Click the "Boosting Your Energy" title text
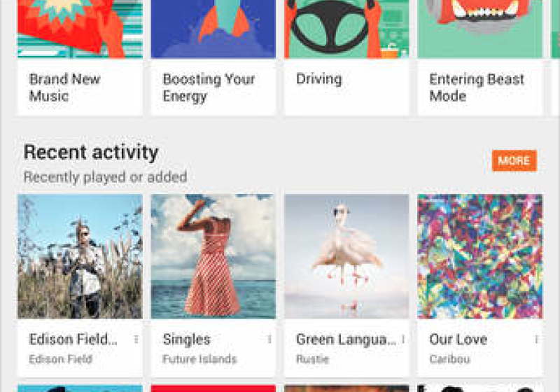 tap(209, 87)
